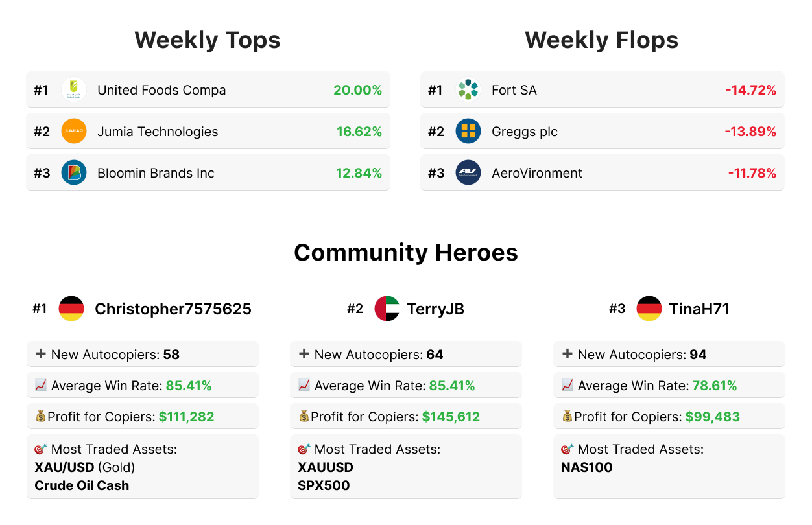Image resolution: width=812 pixels, height=525 pixels.
Task: Open the TinaH71 profile name
Action: pos(699,309)
